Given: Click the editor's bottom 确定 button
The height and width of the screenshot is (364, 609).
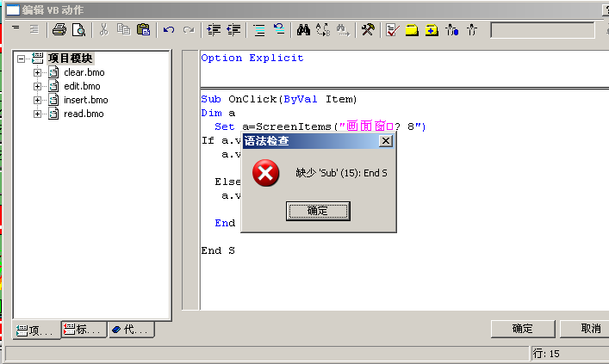Looking at the screenshot, I should coord(523,329).
